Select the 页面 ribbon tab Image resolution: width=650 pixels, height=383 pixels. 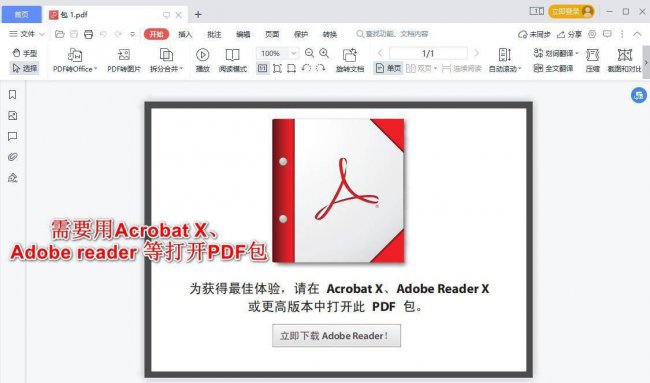pyautogui.click(x=272, y=34)
